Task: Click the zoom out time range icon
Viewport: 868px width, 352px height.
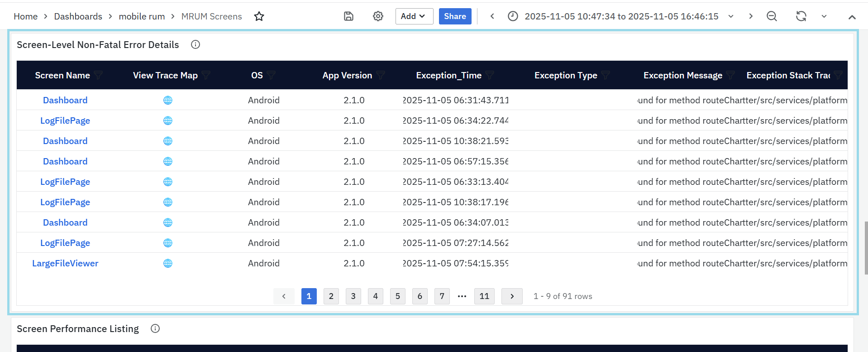Action: click(772, 16)
